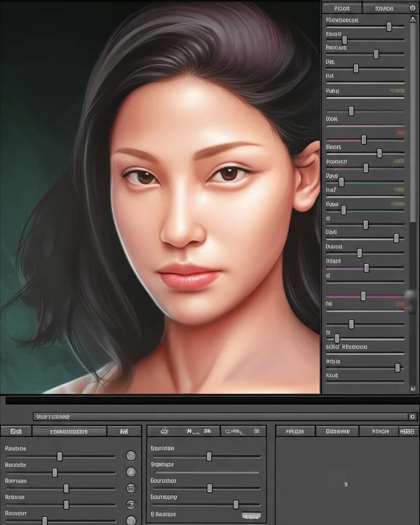The height and width of the screenshot is (525, 420).
Task: Click the woman's portrait in the canvas
Action: point(195,205)
